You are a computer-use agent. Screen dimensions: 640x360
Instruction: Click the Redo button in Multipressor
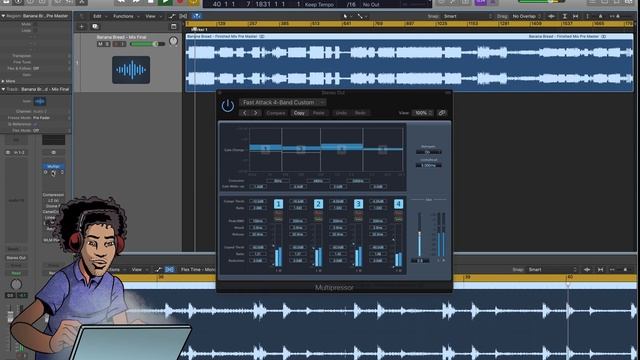360,113
